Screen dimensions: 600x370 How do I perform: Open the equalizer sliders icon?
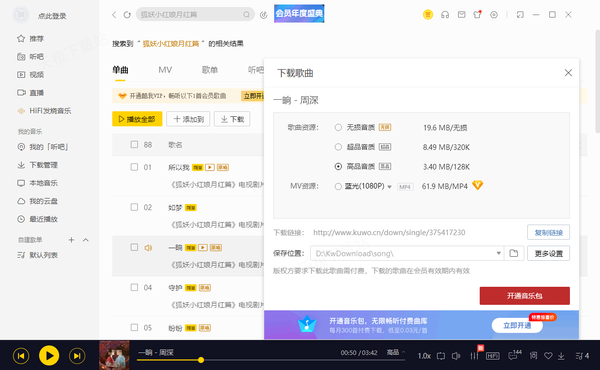474,356
